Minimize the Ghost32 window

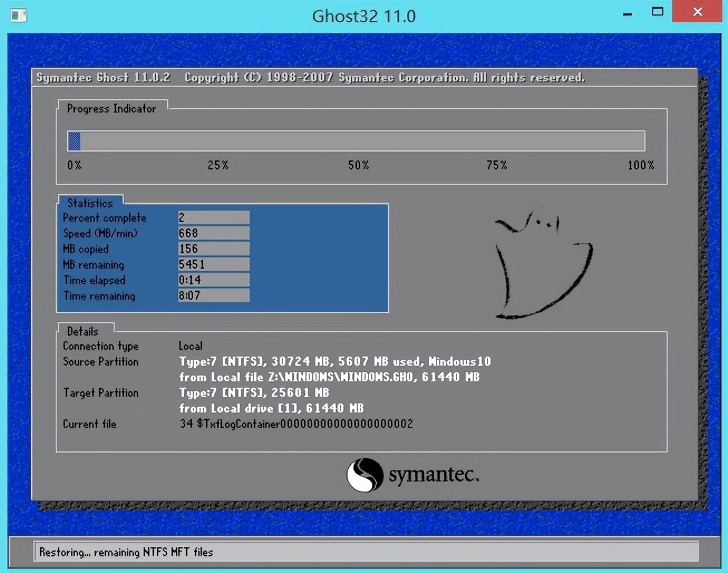coord(628,13)
